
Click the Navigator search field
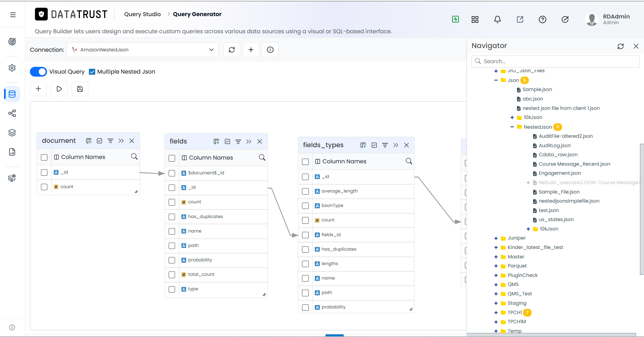[x=555, y=61]
